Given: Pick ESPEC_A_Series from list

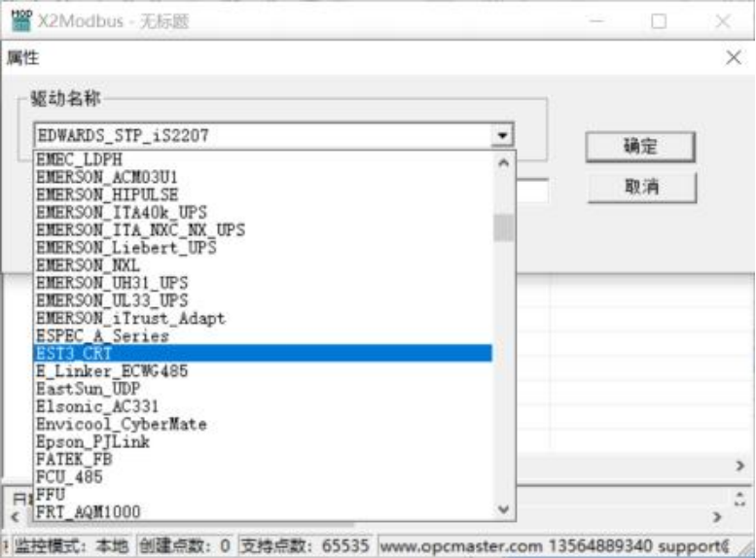Looking at the screenshot, I should [x=264, y=335].
